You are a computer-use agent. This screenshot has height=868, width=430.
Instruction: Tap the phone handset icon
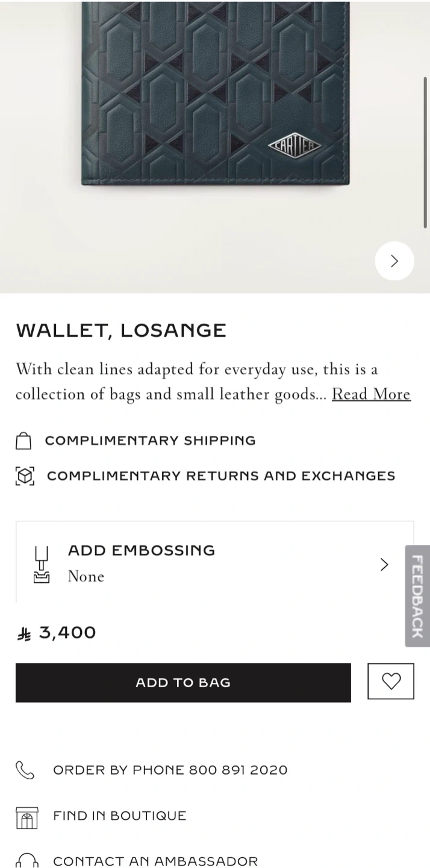25,770
